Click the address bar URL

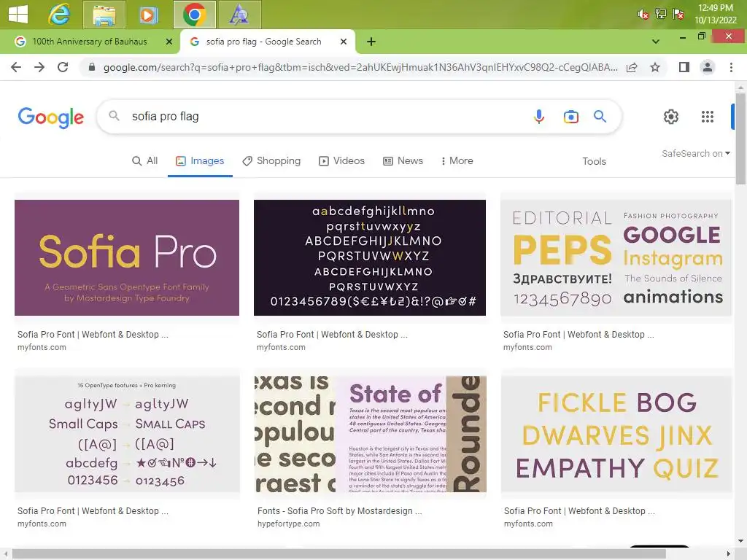click(360, 67)
